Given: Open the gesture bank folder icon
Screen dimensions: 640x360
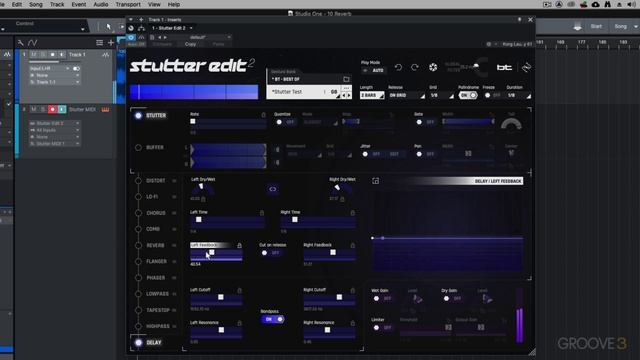Looking at the screenshot, I should (x=346, y=79).
